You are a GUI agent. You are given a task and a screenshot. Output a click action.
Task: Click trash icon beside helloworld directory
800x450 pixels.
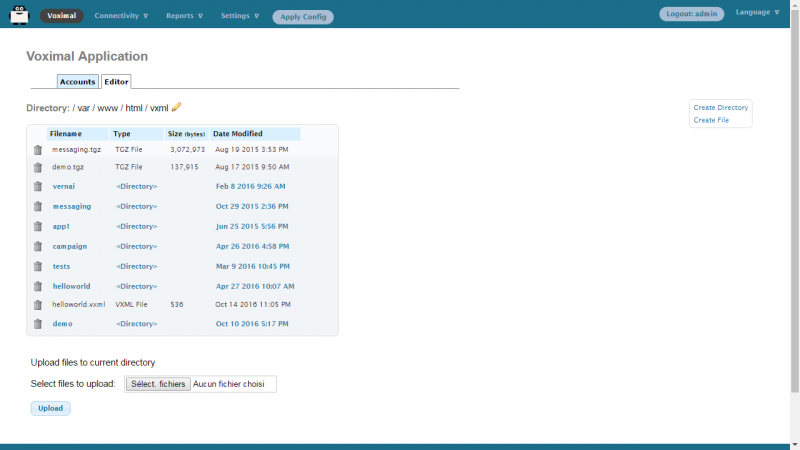coord(38,286)
